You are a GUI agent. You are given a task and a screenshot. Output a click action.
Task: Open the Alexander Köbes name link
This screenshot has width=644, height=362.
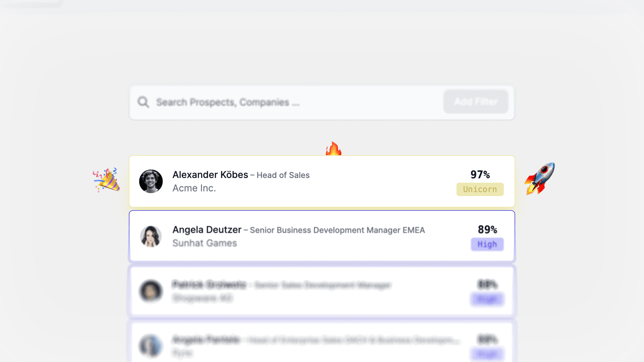pyautogui.click(x=210, y=175)
